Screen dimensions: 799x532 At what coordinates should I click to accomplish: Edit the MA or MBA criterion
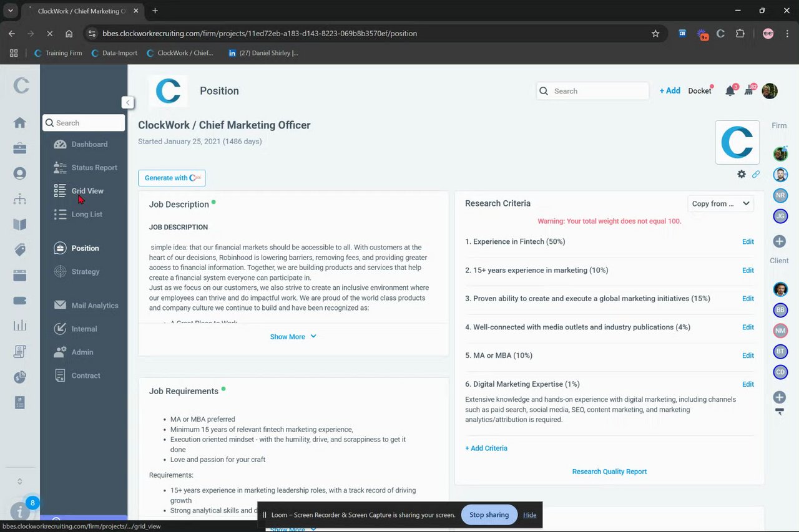click(748, 355)
